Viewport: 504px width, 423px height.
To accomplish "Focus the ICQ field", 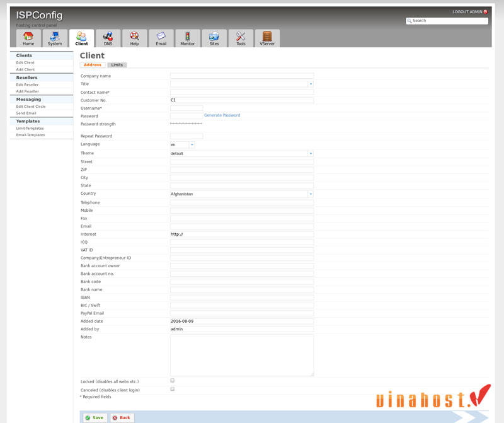I will click(242, 242).
